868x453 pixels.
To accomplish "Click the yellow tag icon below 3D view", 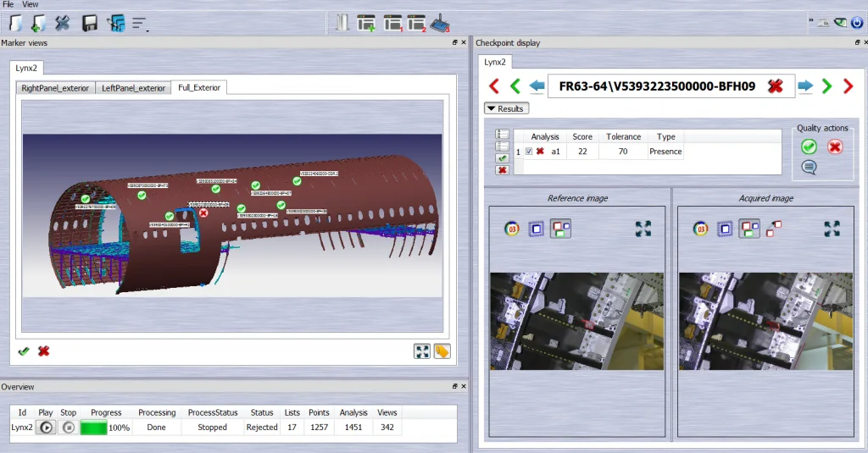I will [x=442, y=351].
